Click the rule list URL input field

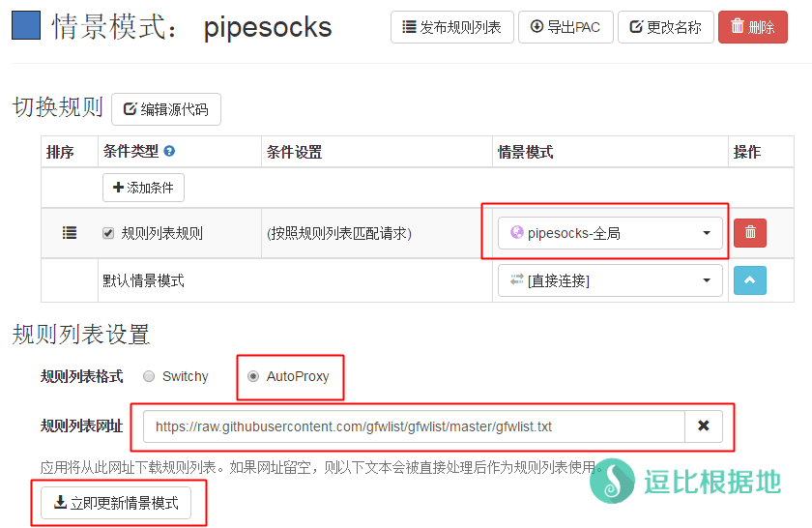414,426
